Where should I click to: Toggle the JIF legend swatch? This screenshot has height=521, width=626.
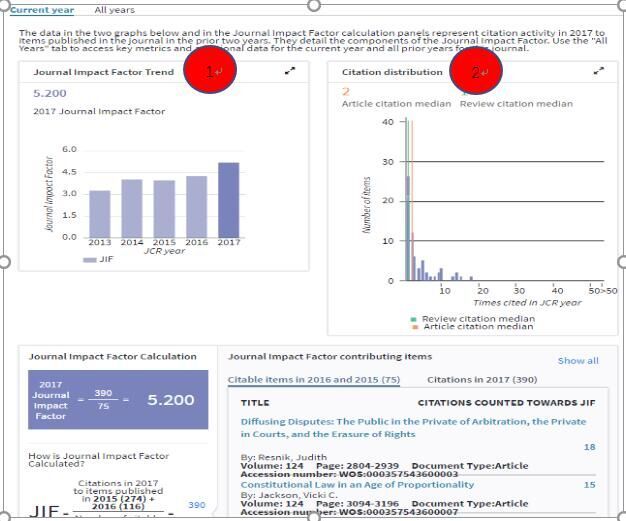90,259
